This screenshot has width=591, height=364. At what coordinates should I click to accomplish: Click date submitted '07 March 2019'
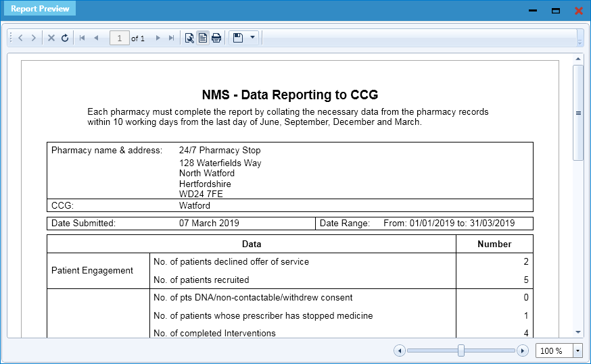tap(209, 224)
